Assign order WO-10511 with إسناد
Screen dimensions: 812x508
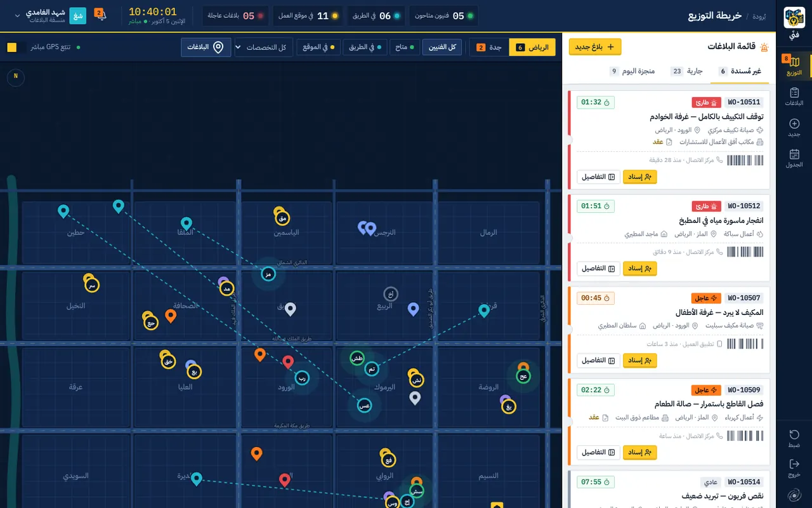pyautogui.click(x=640, y=177)
